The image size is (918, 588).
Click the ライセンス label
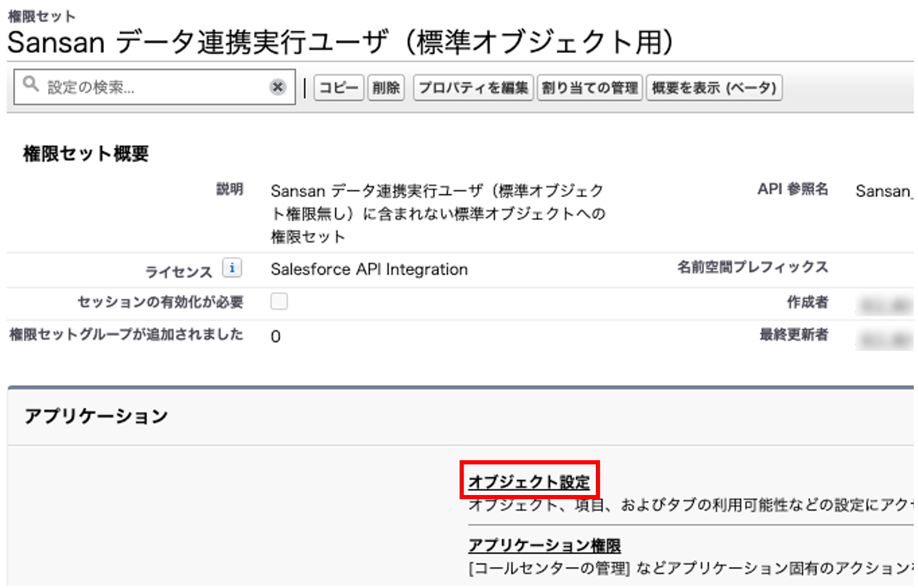click(179, 272)
